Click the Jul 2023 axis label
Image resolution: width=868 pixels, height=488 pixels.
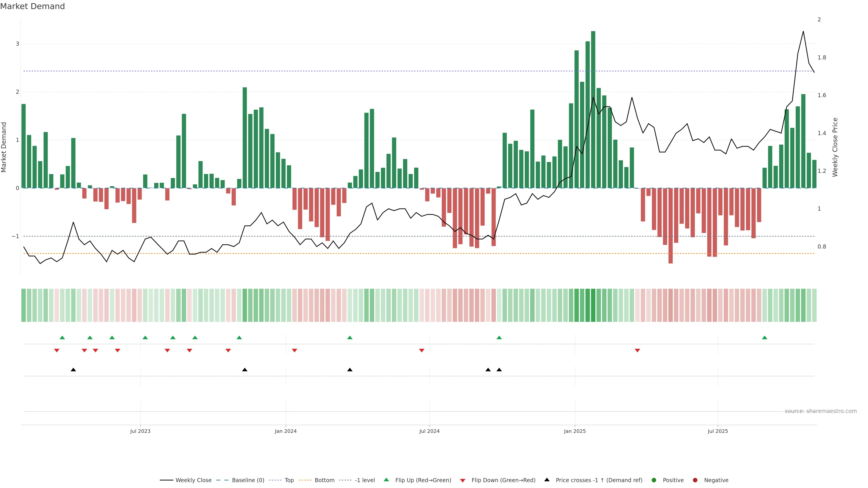click(140, 432)
